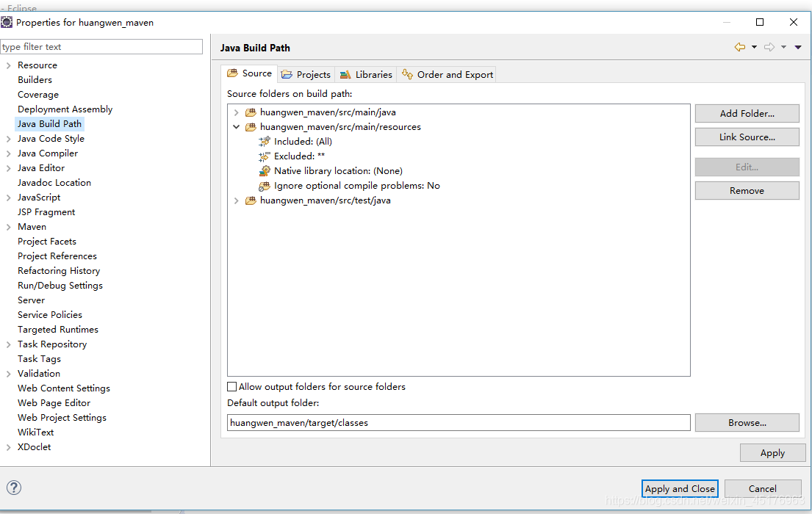Select Task Tags
The image size is (812, 514).
[x=39, y=359]
